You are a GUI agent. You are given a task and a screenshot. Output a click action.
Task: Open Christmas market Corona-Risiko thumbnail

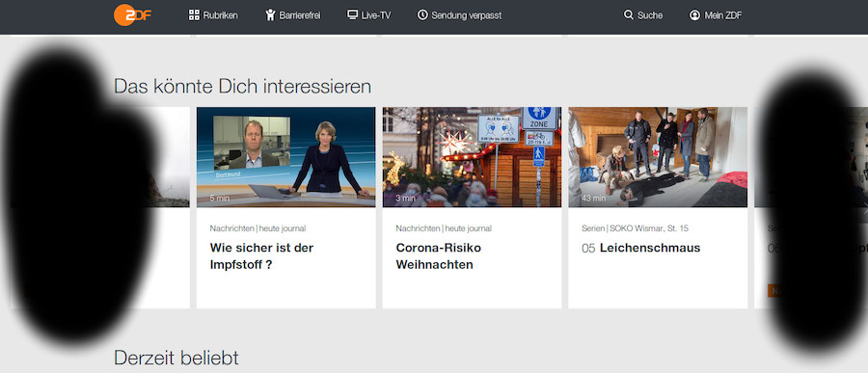coord(472,157)
